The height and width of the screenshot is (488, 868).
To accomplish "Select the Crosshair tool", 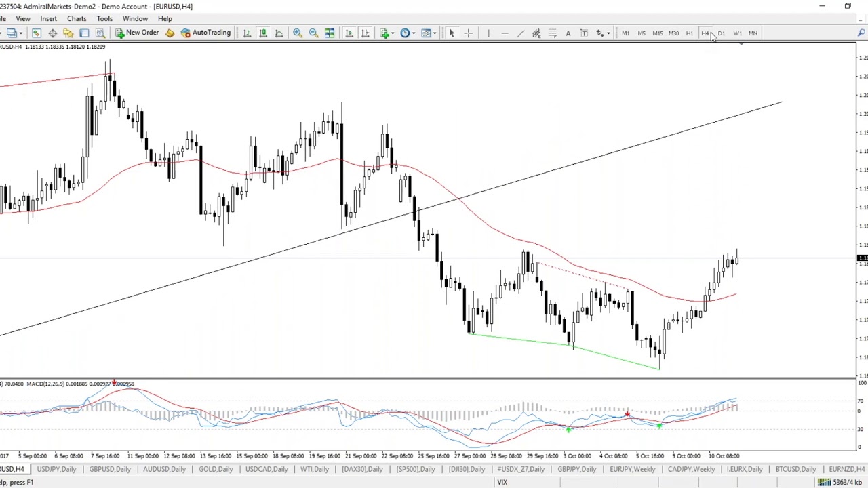I will [468, 33].
